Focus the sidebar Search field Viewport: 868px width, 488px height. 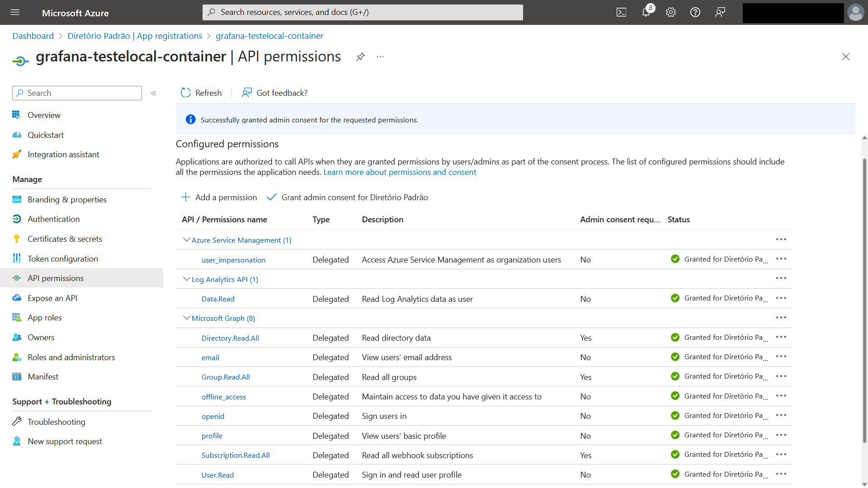(77, 93)
